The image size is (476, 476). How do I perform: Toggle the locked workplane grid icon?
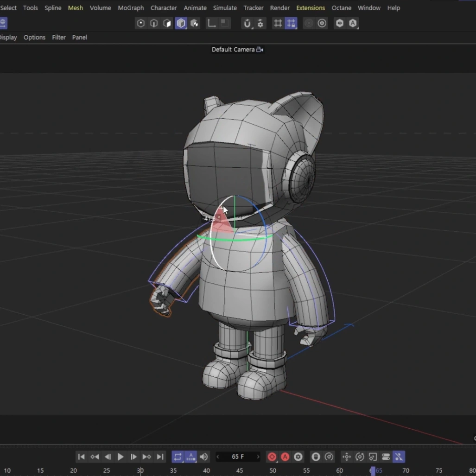click(x=291, y=23)
